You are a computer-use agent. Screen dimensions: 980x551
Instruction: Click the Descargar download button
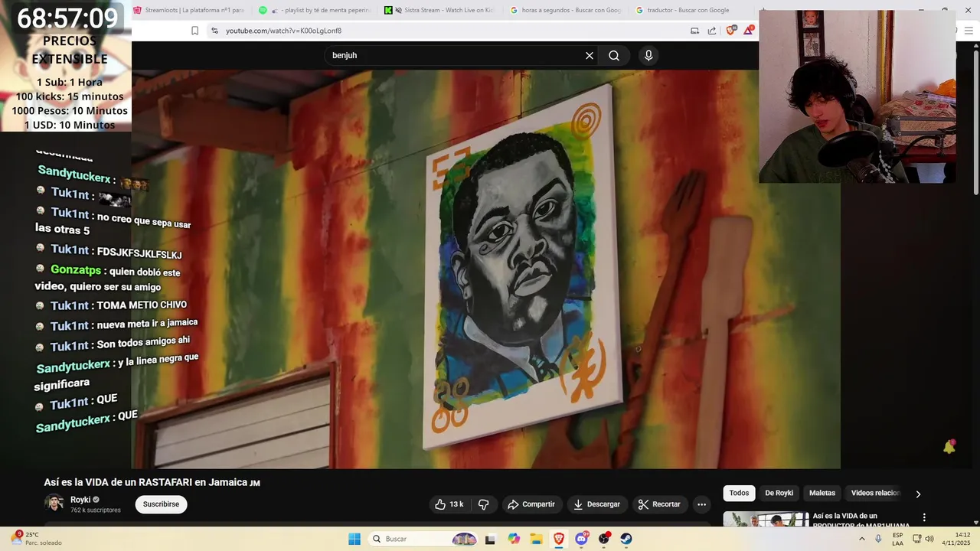(596, 504)
